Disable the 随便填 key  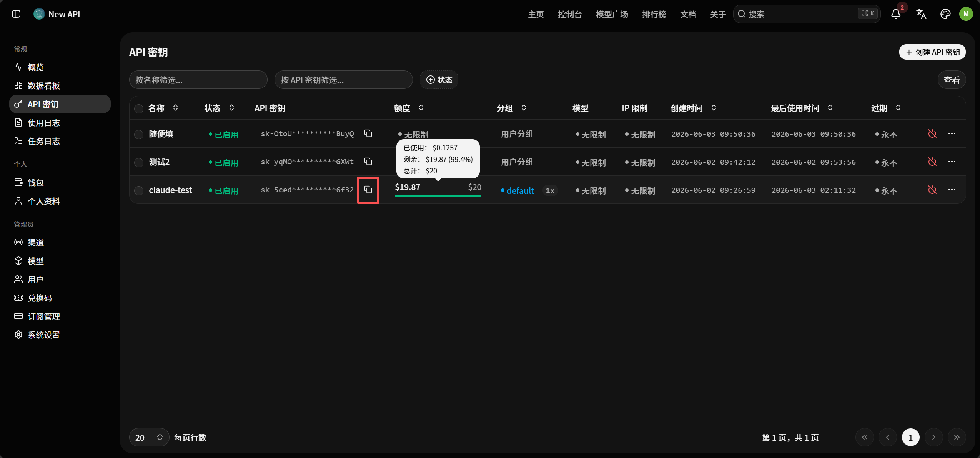(x=932, y=133)
